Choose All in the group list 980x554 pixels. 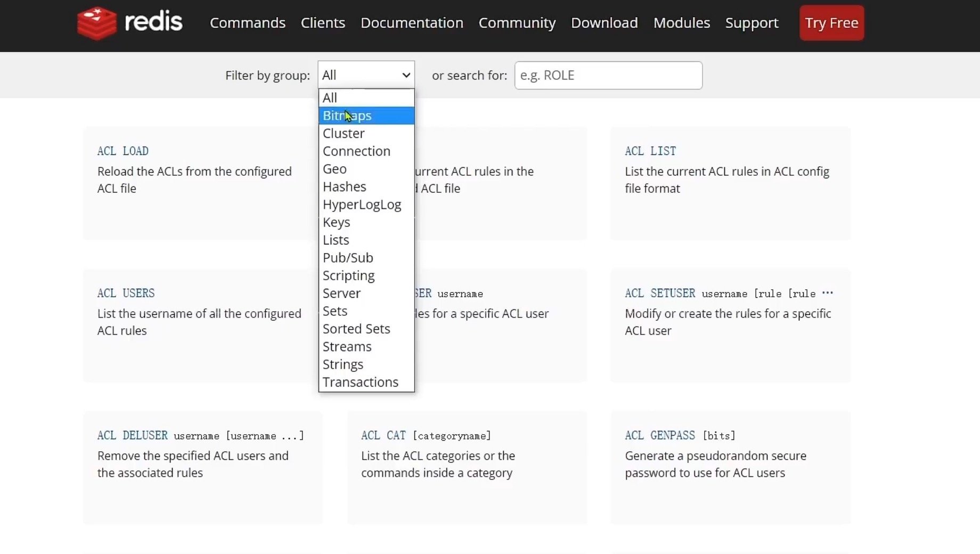[x=366, y=98]
